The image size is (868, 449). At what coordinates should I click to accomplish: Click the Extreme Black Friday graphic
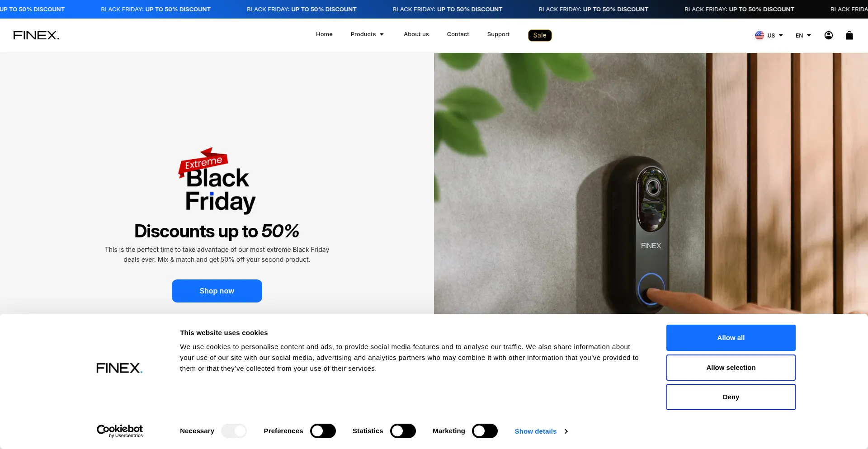tap(217, 180)
